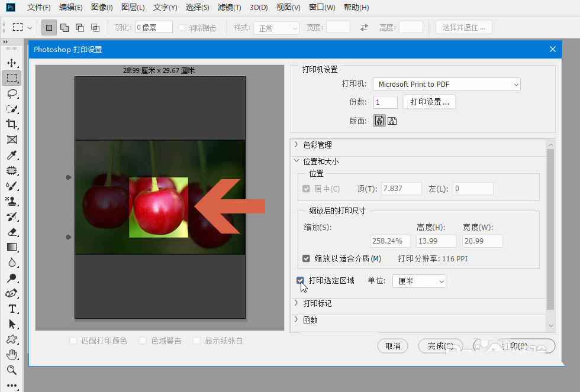Click the 羽化 feather input field
This screenshot has width=580, height=392.
[x=154, y=27]
